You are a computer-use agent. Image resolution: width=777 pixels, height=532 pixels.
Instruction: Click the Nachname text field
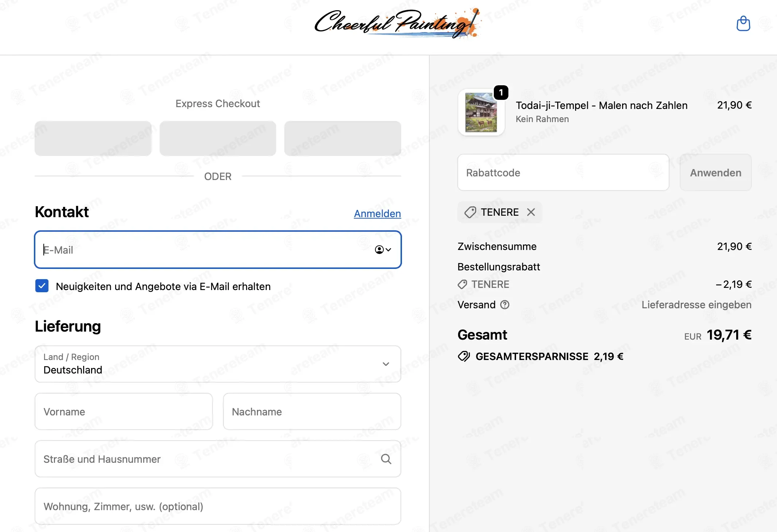point(312,411)
